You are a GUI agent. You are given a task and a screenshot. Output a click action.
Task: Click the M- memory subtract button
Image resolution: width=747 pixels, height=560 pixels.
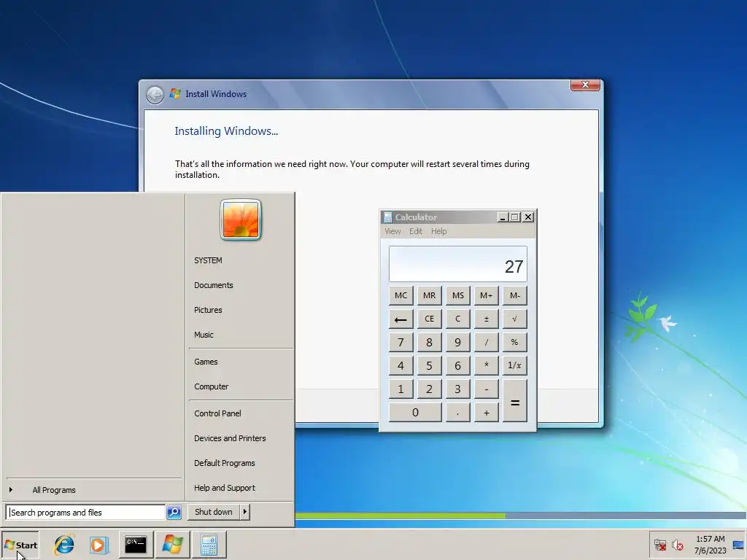[514, 296]
